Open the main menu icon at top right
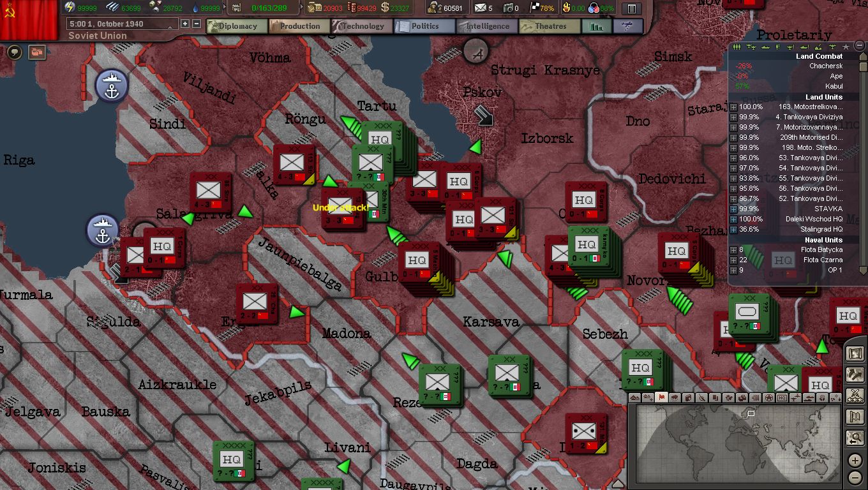This screenshot has width=868, height=490. tap(631, 9)
